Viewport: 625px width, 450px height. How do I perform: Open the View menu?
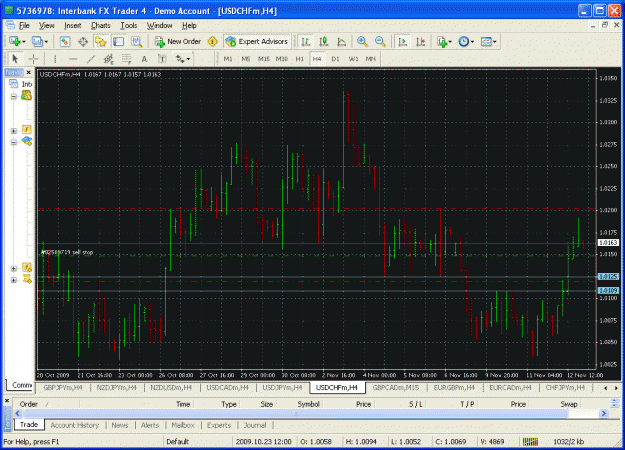[47, 26]
